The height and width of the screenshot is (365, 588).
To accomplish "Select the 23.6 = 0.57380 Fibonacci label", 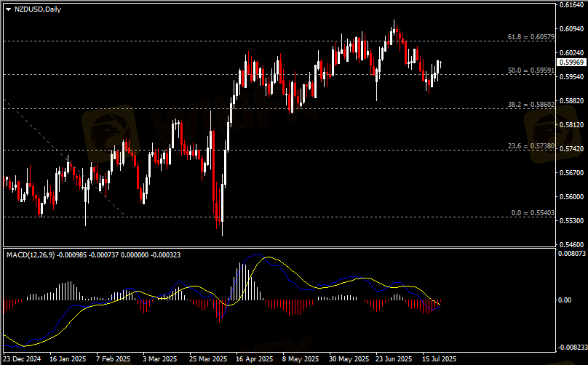I will click(531, 146).
